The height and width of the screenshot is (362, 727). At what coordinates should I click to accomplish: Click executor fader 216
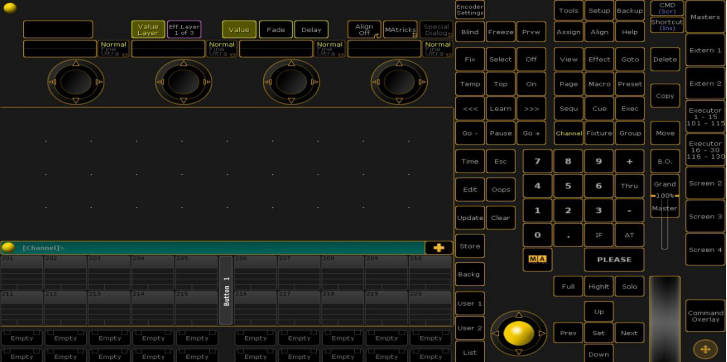click(x=255, y=308)
